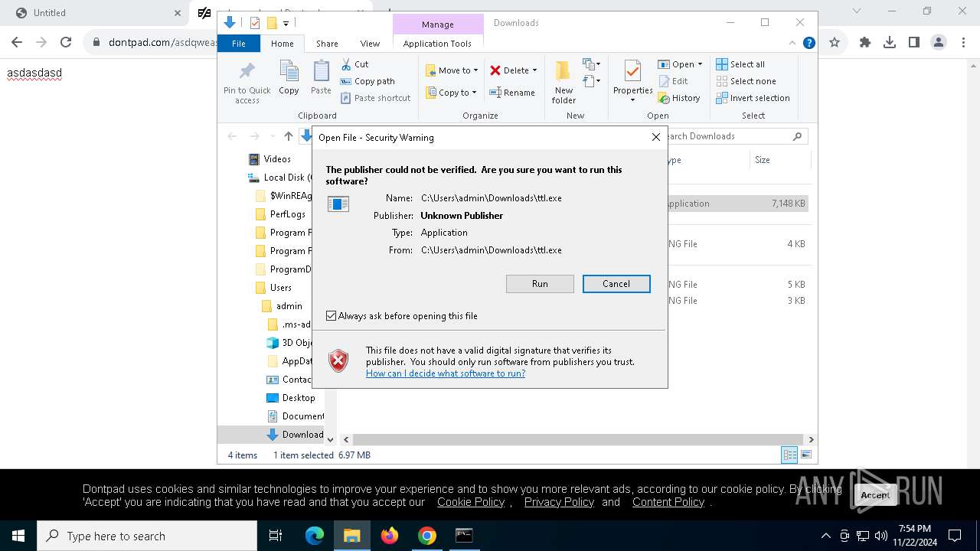Click Select all in ribbon

click(740, 64)
